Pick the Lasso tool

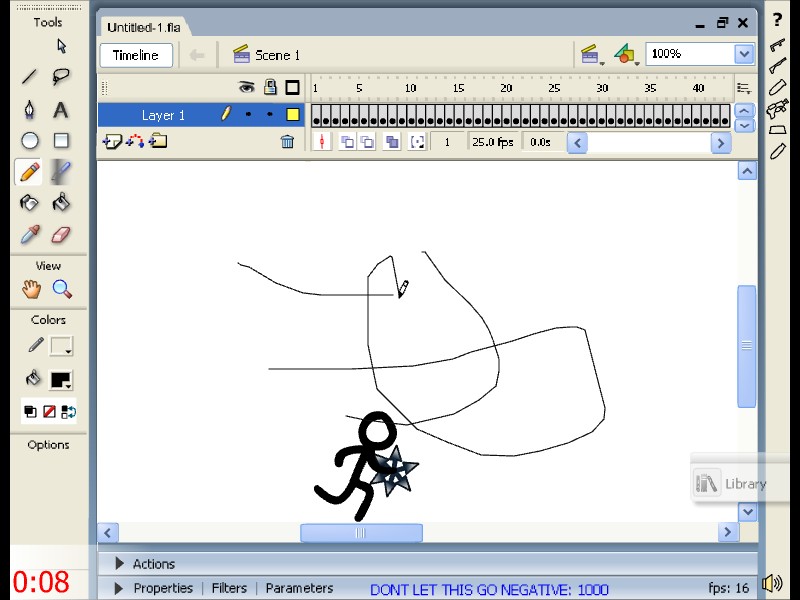point(61,76)
